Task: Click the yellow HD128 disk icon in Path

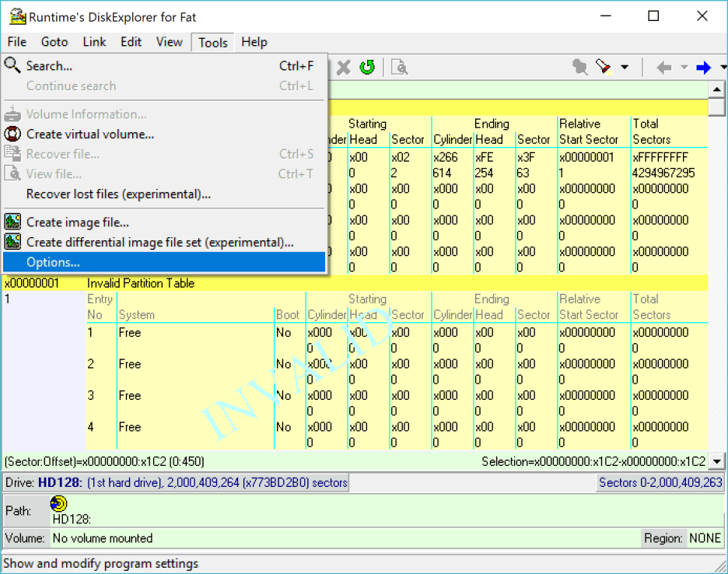Action: (58, 505)
